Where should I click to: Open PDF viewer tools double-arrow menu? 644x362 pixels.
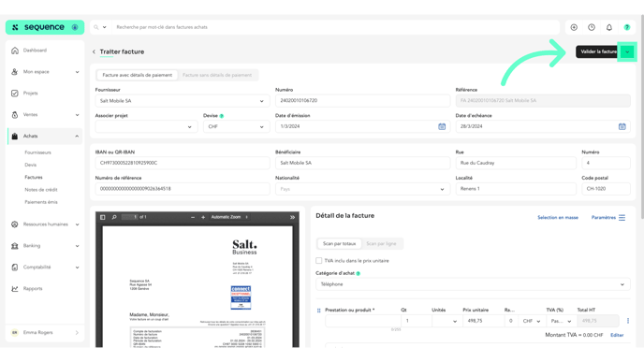(292, 217)
